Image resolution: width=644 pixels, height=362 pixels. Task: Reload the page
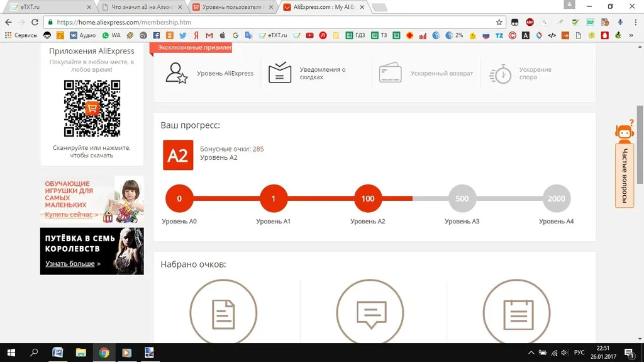click(35, 22)
